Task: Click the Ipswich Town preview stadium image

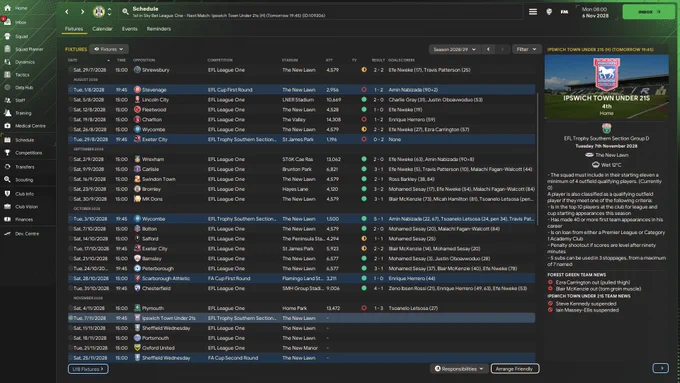Action: pyautogui.click(x=606, y=87)
